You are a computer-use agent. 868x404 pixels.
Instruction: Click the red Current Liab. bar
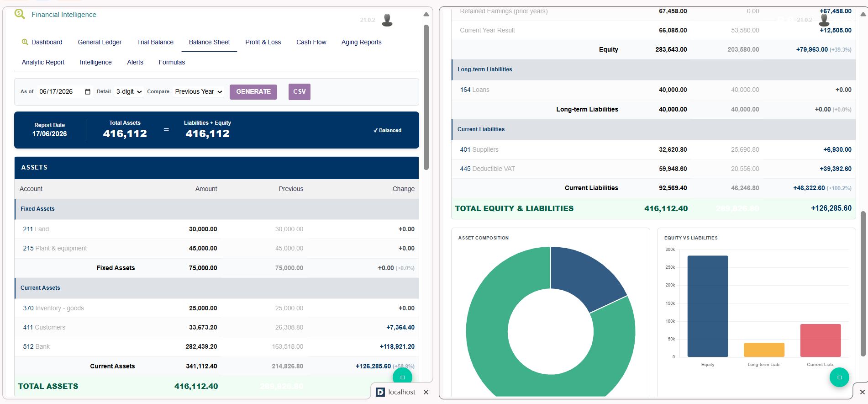point(821,340)
